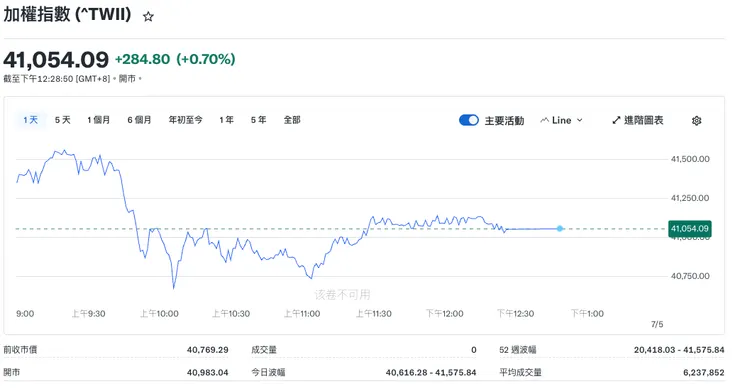Click the 6,237,852 average volume value
The width and height of the screenshot is (740, 389).
pos(704,372)
